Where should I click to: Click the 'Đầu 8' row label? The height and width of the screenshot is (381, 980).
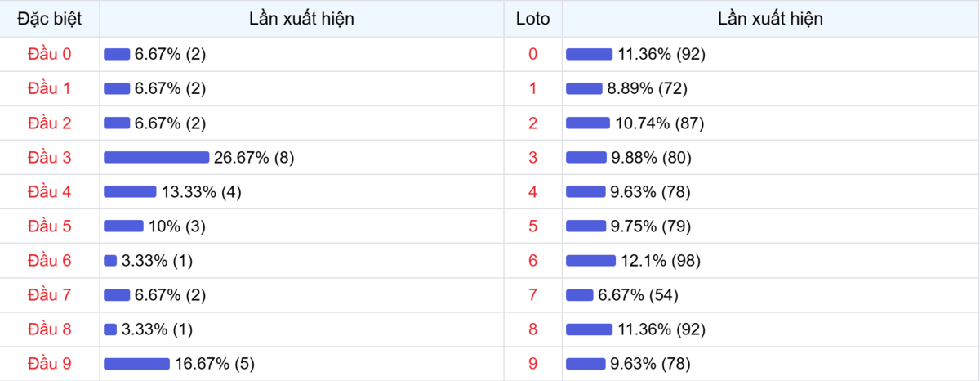[x=49, y=329]
